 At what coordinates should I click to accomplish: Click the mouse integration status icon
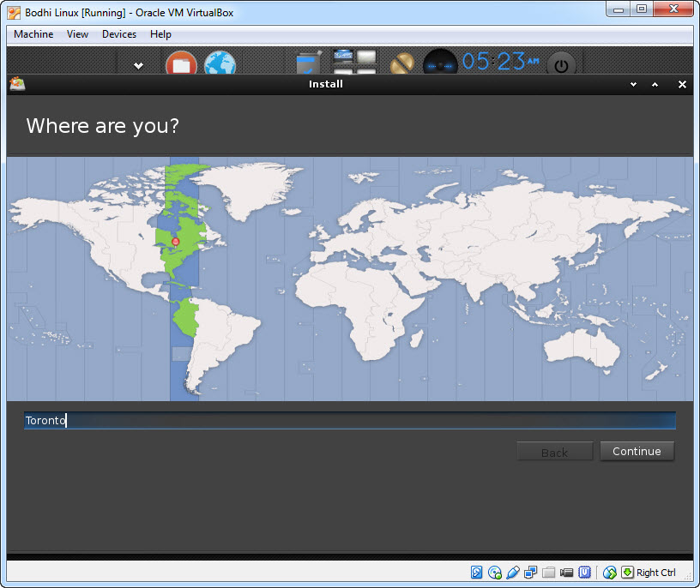click(609, 573)
